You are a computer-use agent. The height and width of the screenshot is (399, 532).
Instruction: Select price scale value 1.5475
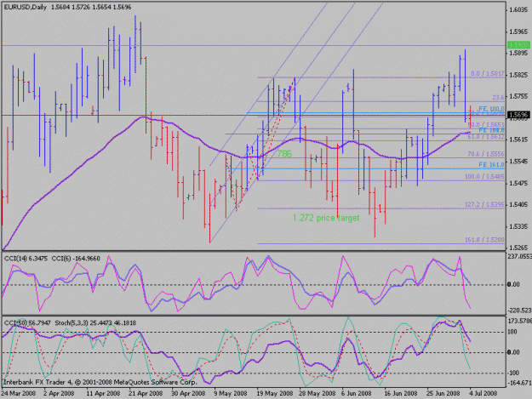tap(518, 183)
